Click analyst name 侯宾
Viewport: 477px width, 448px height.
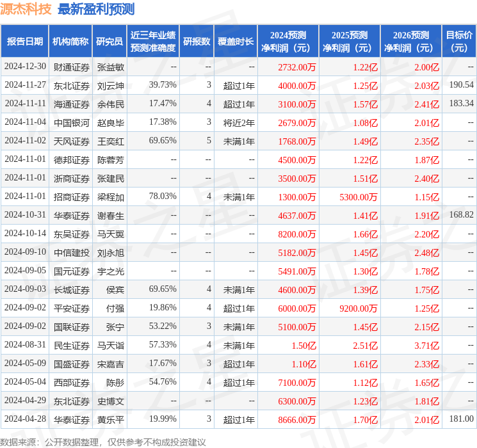tap(115, 290)
